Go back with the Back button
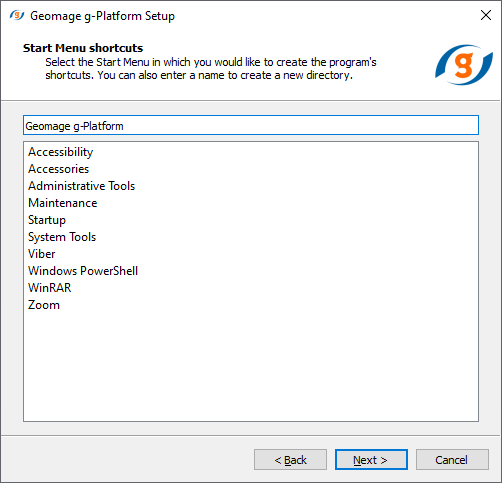The width and height of the screenshot is (502, 483). (x=290, y=460)
